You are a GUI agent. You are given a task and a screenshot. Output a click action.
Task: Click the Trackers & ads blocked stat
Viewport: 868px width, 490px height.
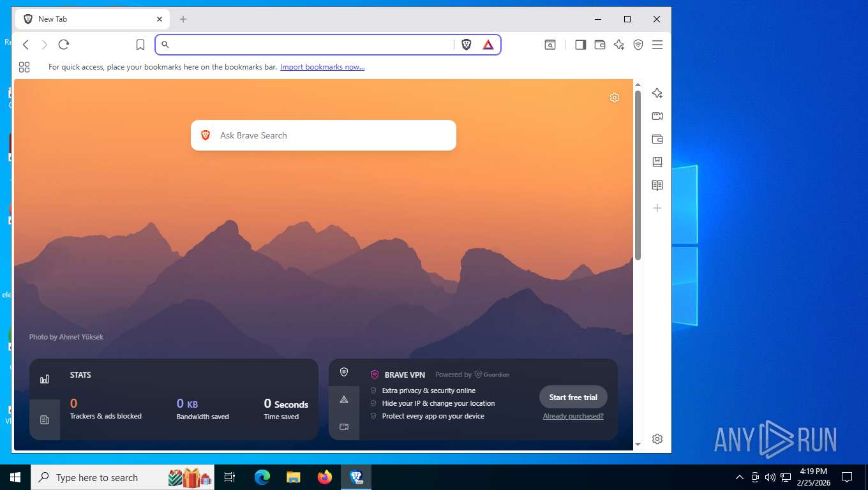point(106,410)
